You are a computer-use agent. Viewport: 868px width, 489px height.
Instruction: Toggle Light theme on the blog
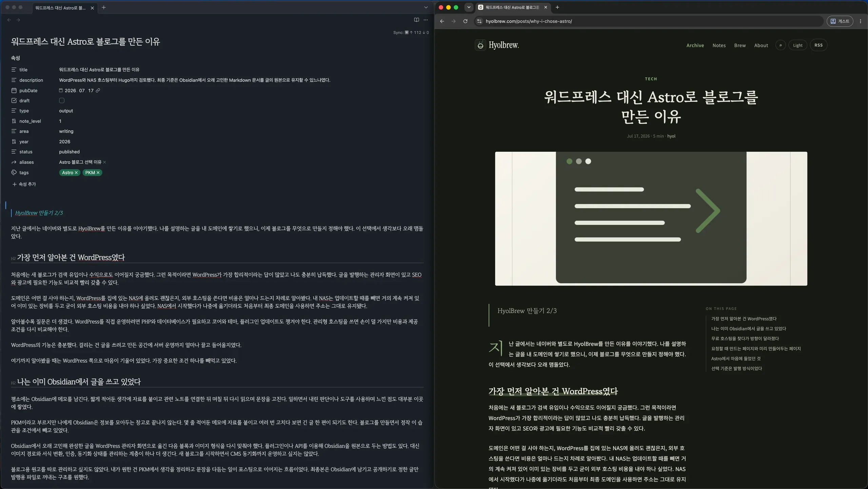(x=798, y=45)
